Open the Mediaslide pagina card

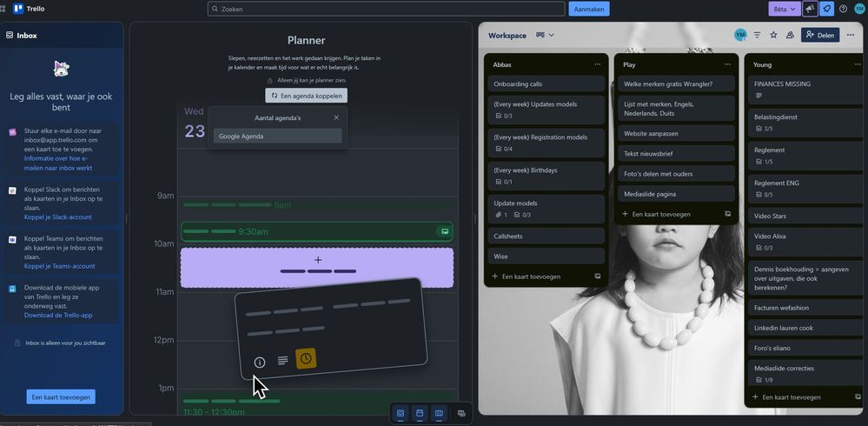pyautogui.click(x=676, y=194)
